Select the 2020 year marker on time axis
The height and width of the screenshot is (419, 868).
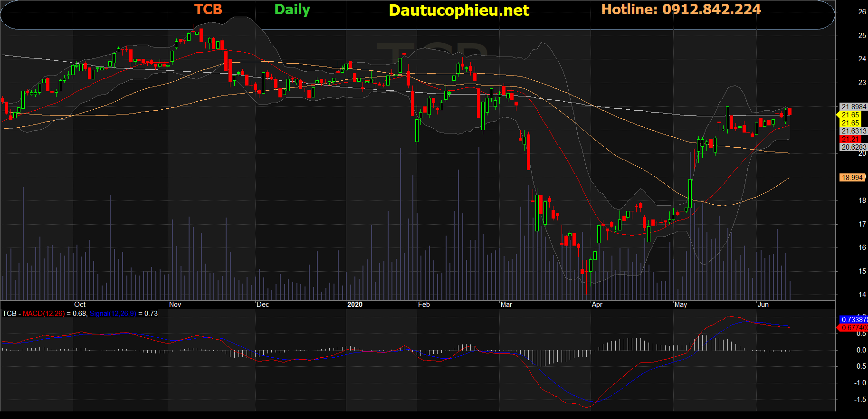(x=354, y=305)
